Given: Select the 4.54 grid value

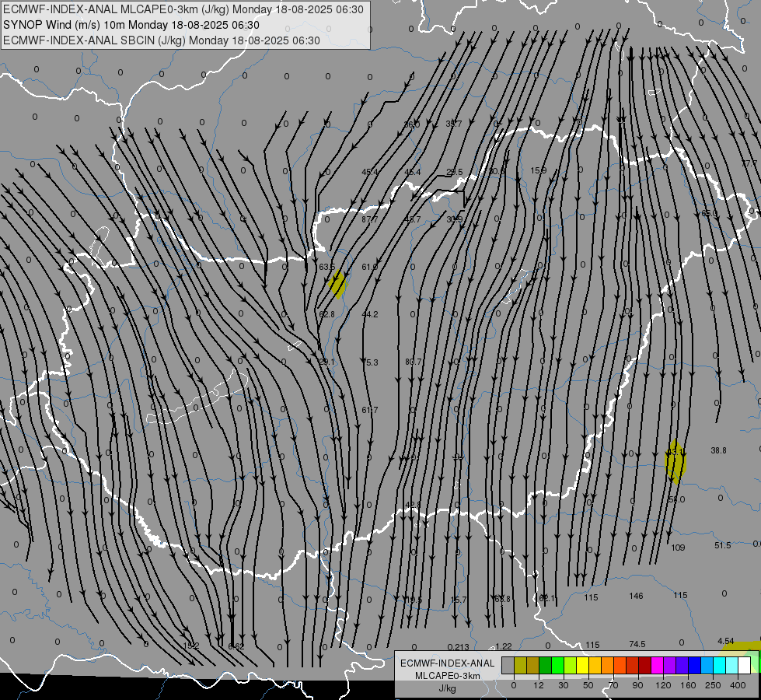Looking at the screenshot, I should click(x=725, y=641).
